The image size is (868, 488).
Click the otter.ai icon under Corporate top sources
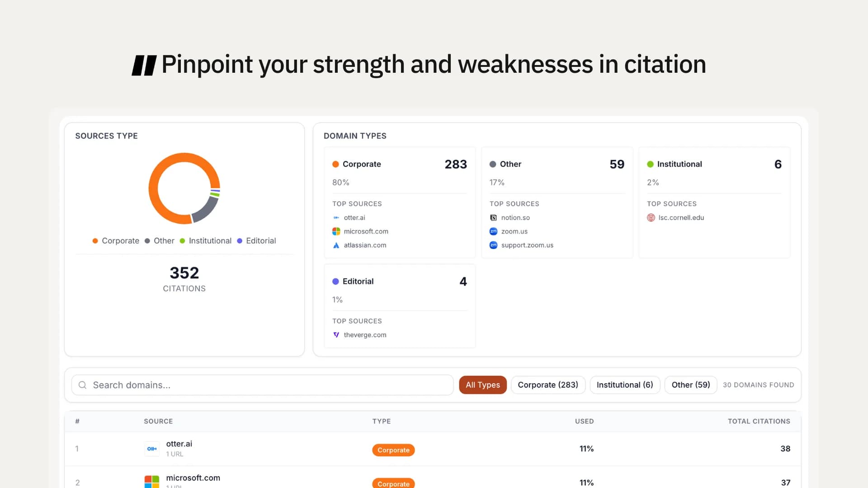click(x=336, y=217)
